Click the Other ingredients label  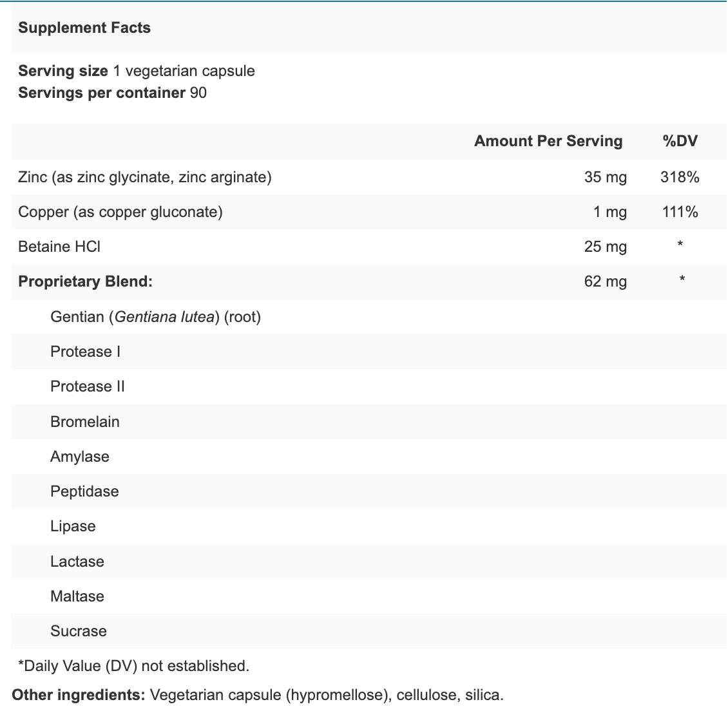coord(79,695)
